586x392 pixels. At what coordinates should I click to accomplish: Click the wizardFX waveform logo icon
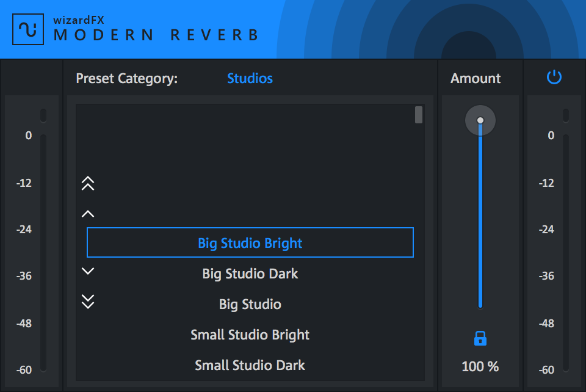pos(28,29)
